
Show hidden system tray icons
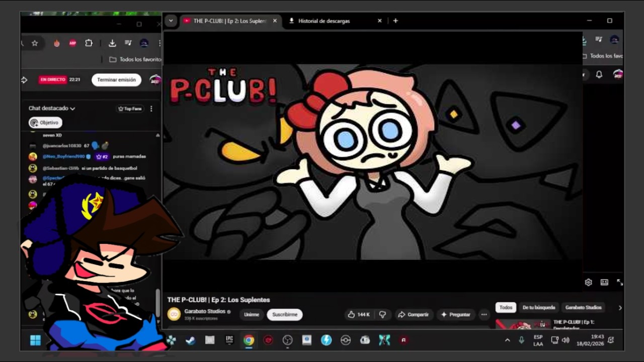(507, 340)
